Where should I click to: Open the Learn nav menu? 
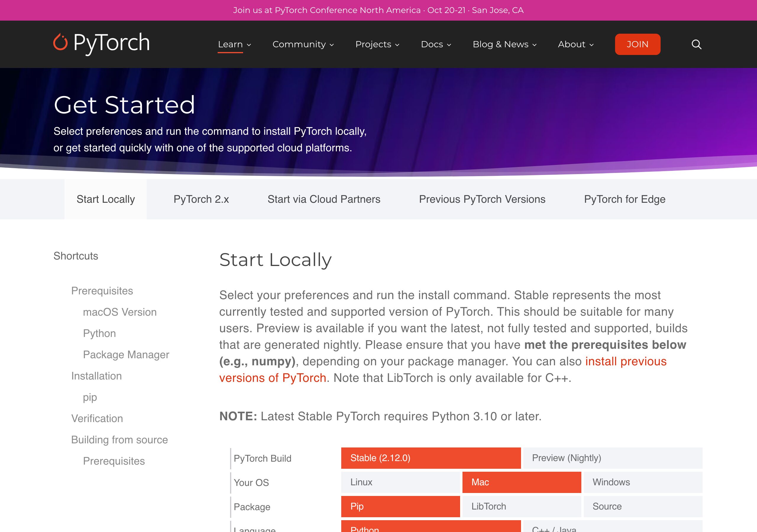coord(230,44)
